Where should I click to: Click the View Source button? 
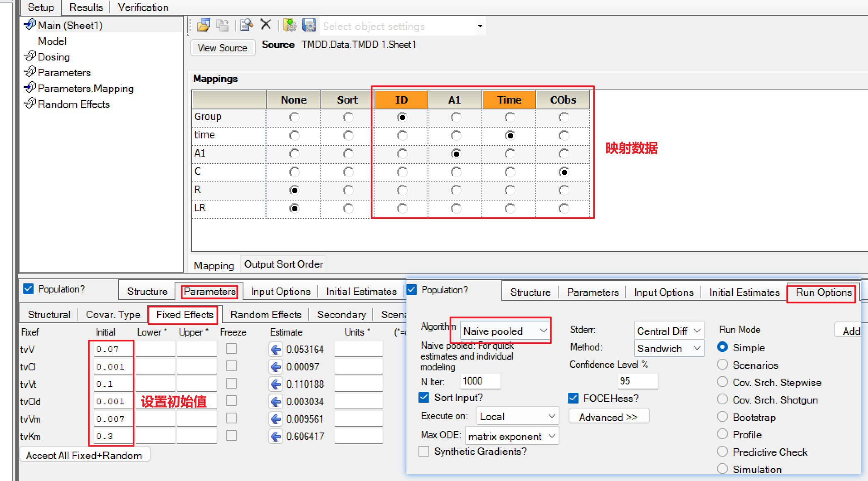click(x=222, y=48)
